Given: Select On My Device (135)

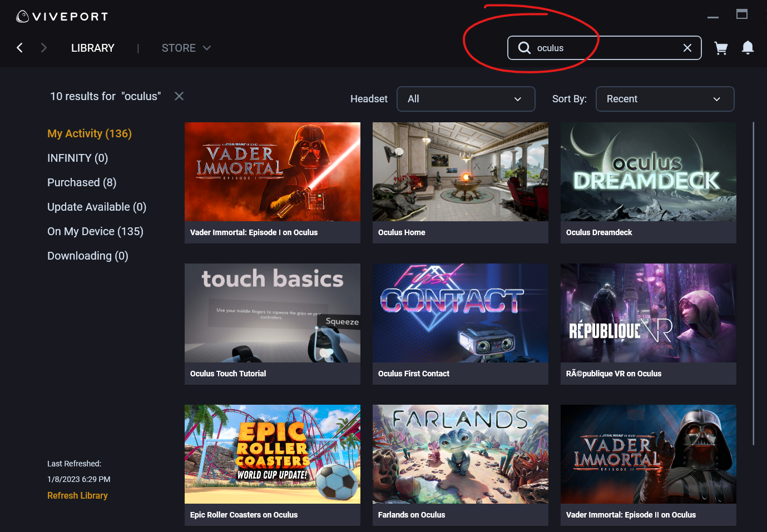Looking at the screenshot, I should click(95, 231).
